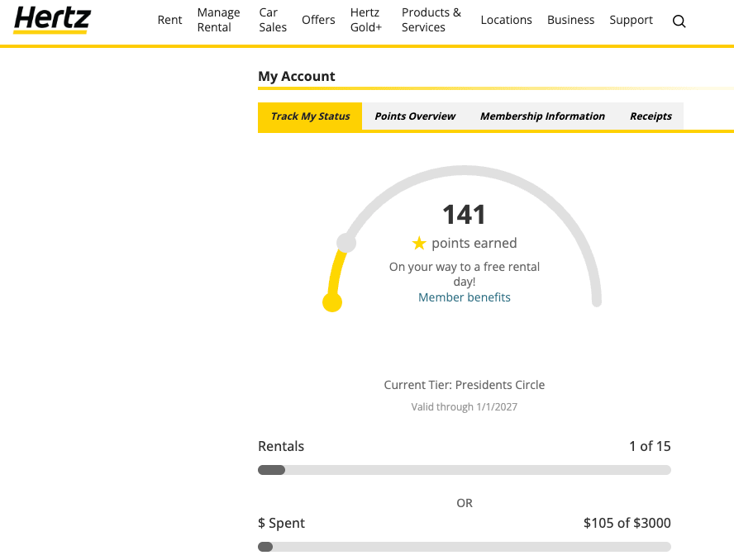Click the '$105 of $3000' value
Viewport: 734px width, 560px height.
tap(627, 523)
